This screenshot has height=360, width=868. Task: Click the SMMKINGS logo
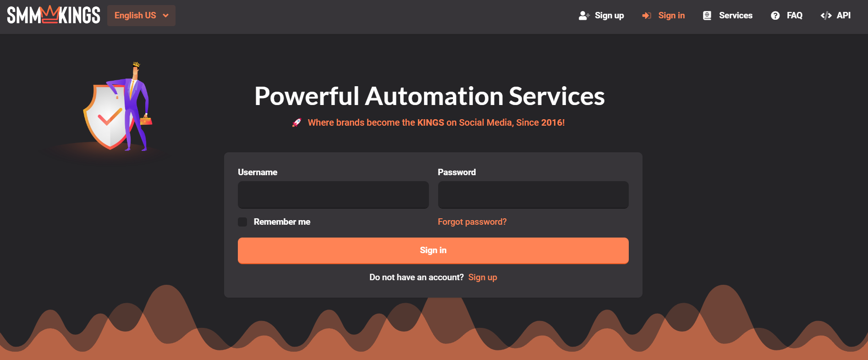(x=54, y=15)
